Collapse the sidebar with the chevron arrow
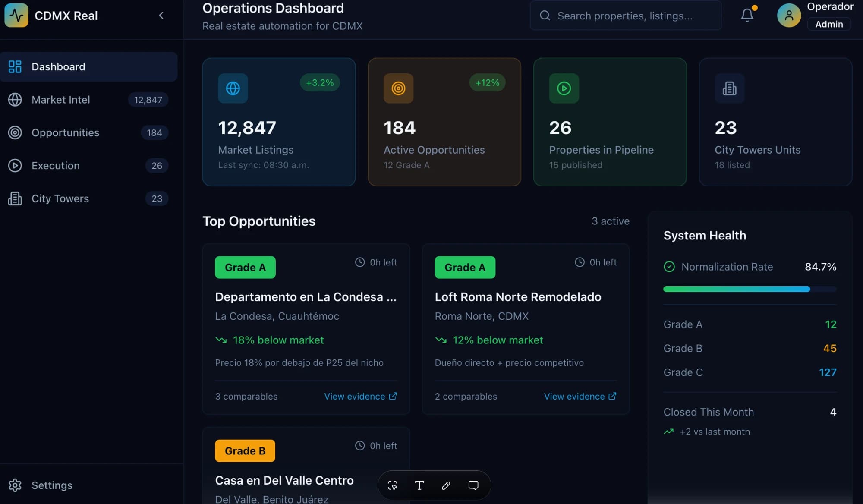The width and height of the screenshot is (863, 504). click(161, 16)
